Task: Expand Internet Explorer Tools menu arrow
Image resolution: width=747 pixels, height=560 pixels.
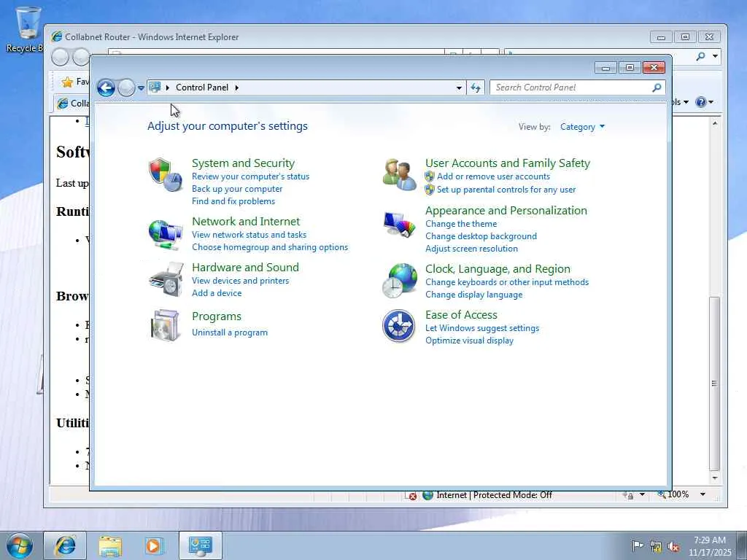Action: point(686,102)
